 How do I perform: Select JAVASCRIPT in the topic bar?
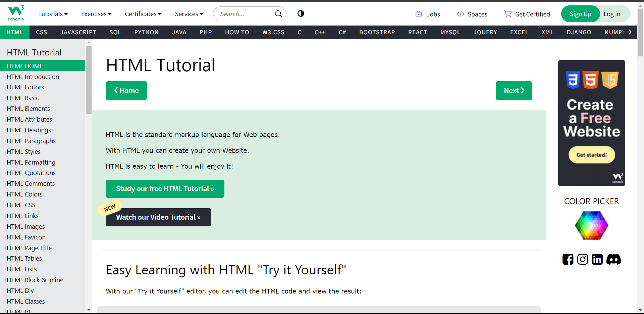point(78,32)
